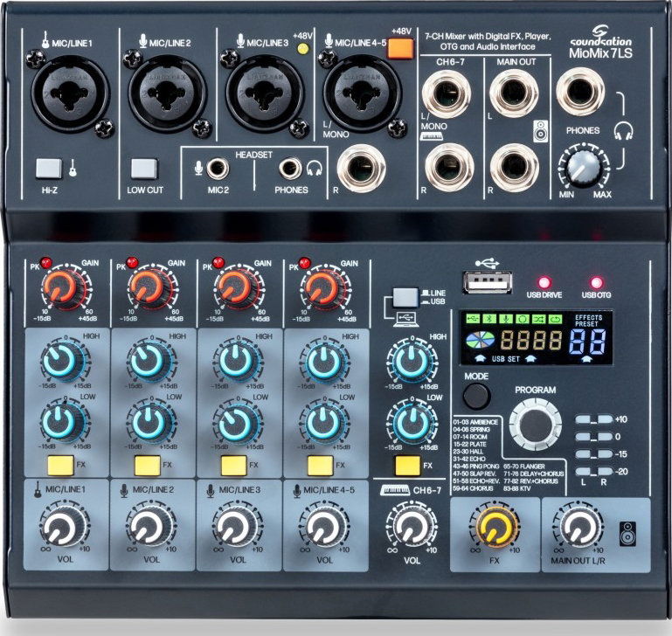Viewport: 672px width, 636px height.
Task: Click the USB OTG indicator LED
Action: click(x=598, y=282)
